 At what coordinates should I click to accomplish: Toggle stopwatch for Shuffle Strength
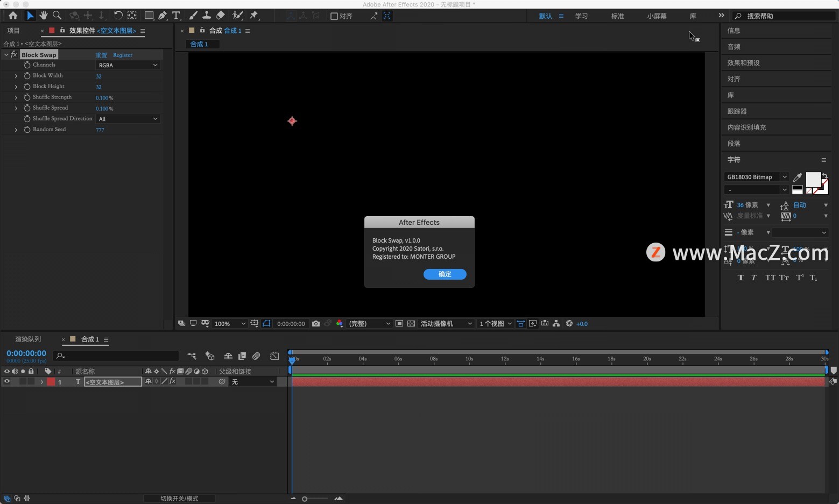coord(27,97)
